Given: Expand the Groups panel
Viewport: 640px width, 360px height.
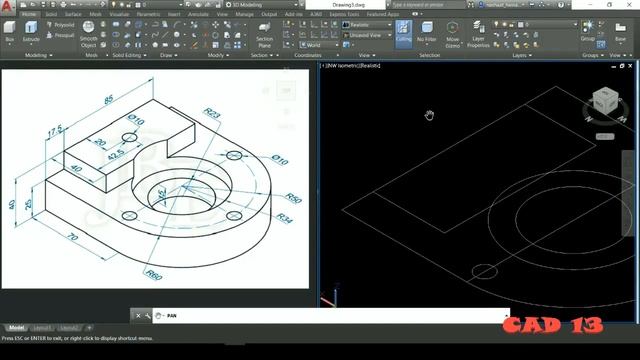Looking at the screenshot, I should [593, 55].
